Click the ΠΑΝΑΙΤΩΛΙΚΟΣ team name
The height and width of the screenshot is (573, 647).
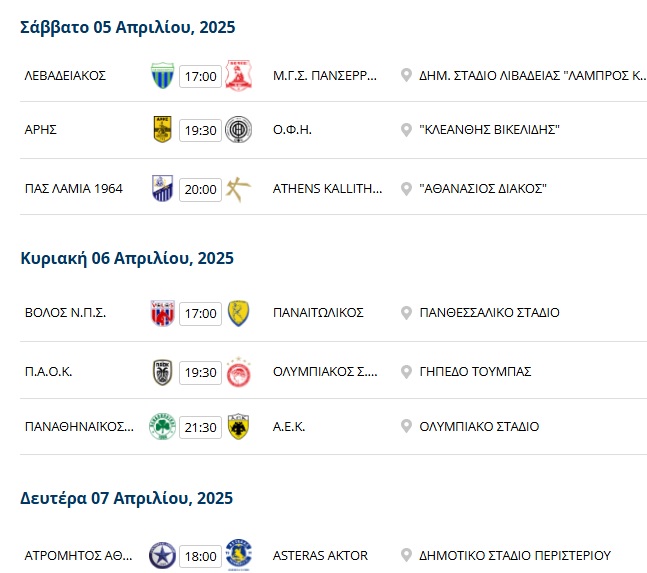pos(318,313)
